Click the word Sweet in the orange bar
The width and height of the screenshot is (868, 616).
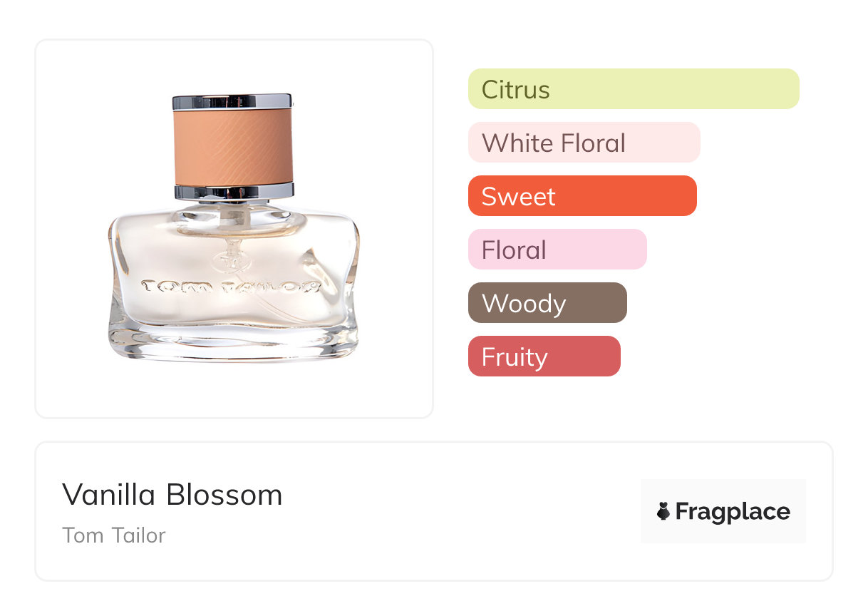[518, 196]
